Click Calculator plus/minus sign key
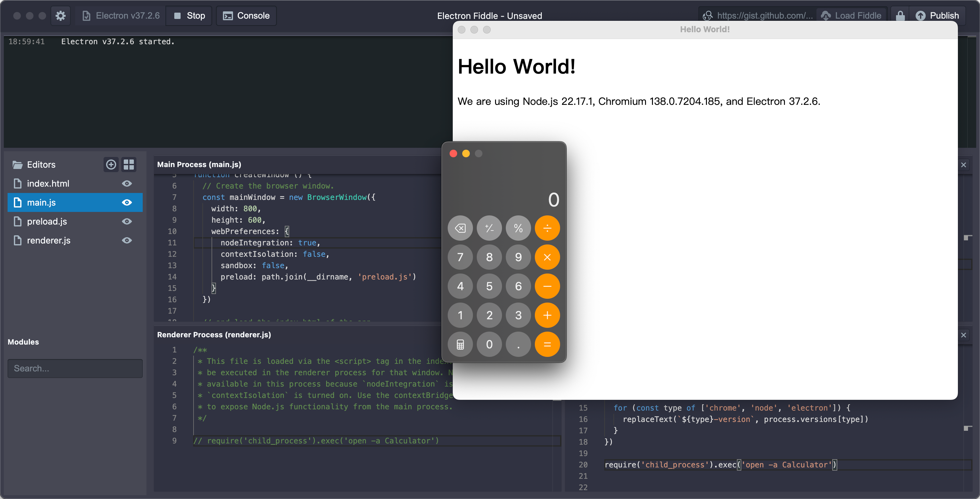Image resolution: width=980 pixels, height=499 pixels. [489, 228]
